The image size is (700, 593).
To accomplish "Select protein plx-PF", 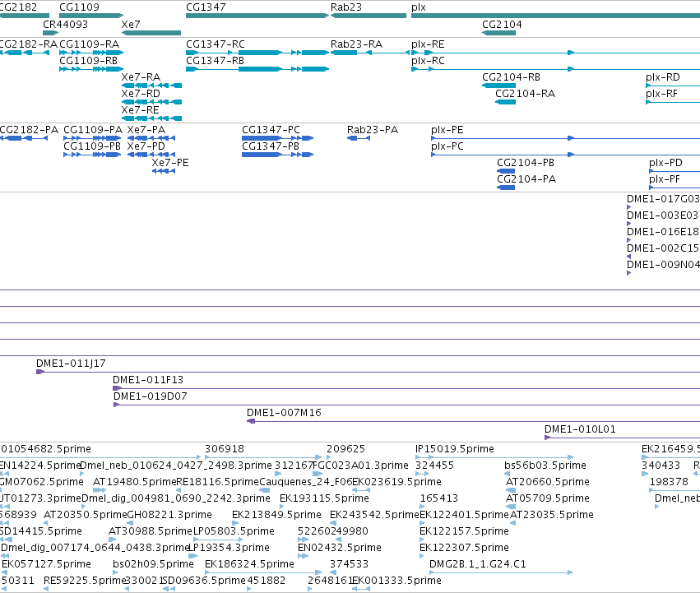I will [675, 188].
